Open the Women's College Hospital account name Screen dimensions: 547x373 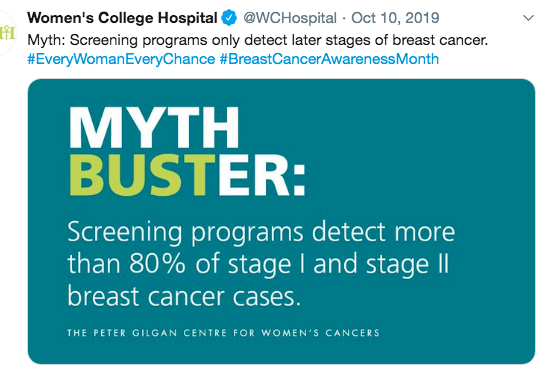tap(122, 18)
